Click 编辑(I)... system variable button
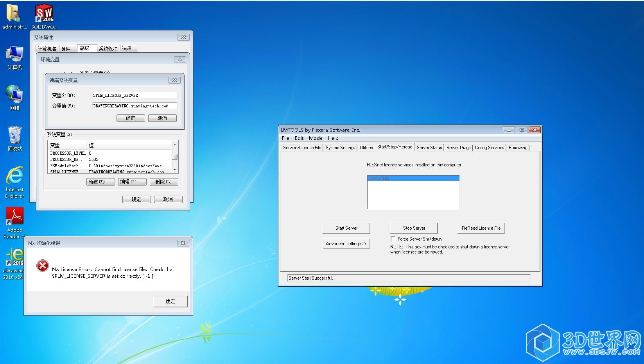 [x=133, y=182]
